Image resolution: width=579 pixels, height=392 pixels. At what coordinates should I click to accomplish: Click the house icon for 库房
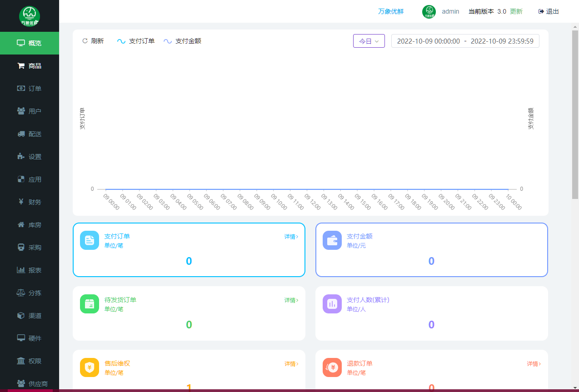21,225
